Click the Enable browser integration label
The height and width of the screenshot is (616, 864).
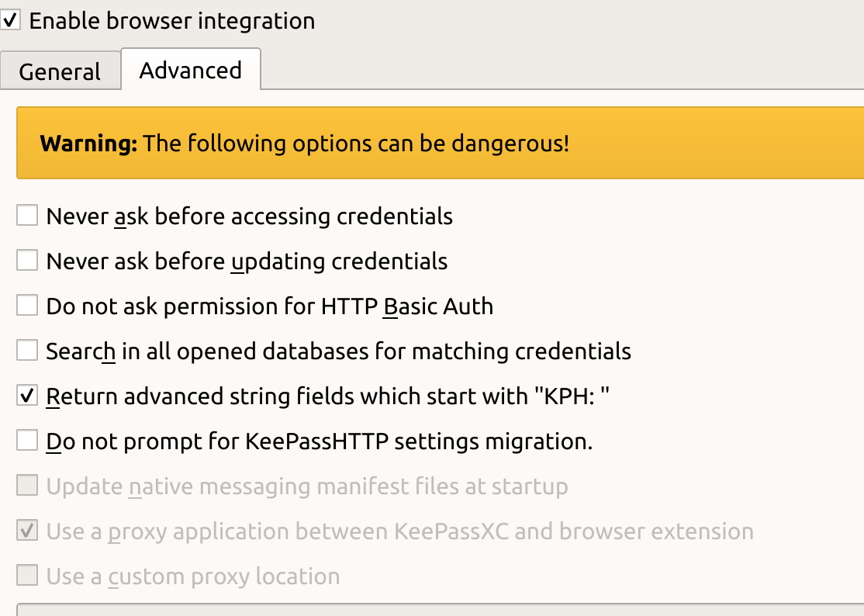[171, 20]
